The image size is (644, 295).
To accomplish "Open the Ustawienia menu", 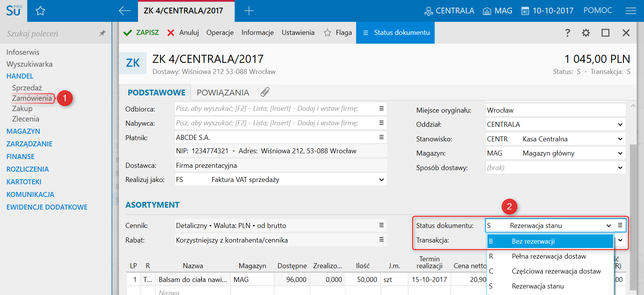I will click(x=298, y=33).
